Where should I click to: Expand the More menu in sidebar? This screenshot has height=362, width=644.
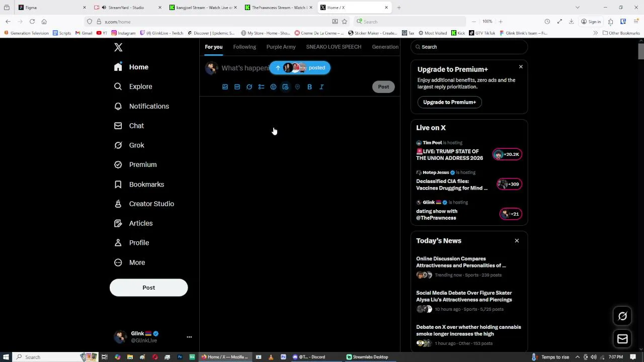tap(129, 262)
